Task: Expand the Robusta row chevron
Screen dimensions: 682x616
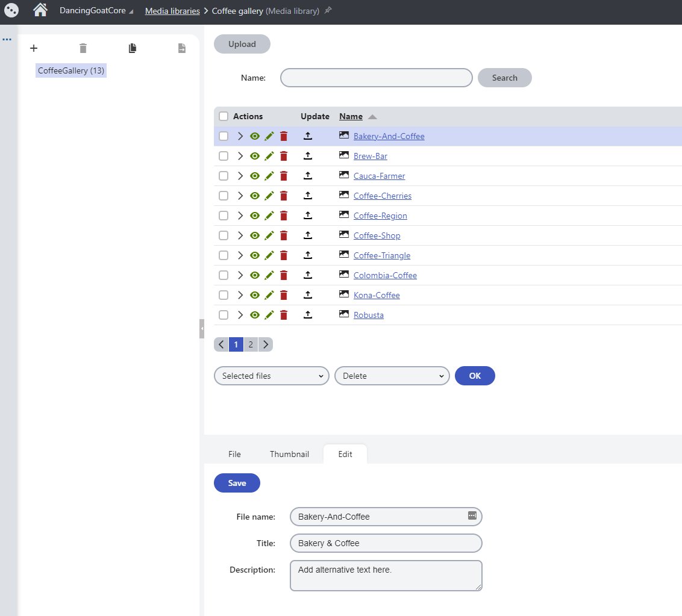Action: pos(240,315)
